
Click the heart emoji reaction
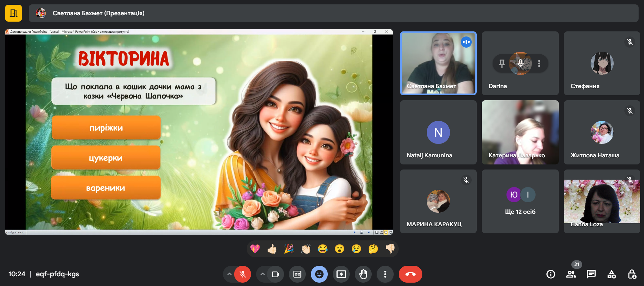pos(255,249)
